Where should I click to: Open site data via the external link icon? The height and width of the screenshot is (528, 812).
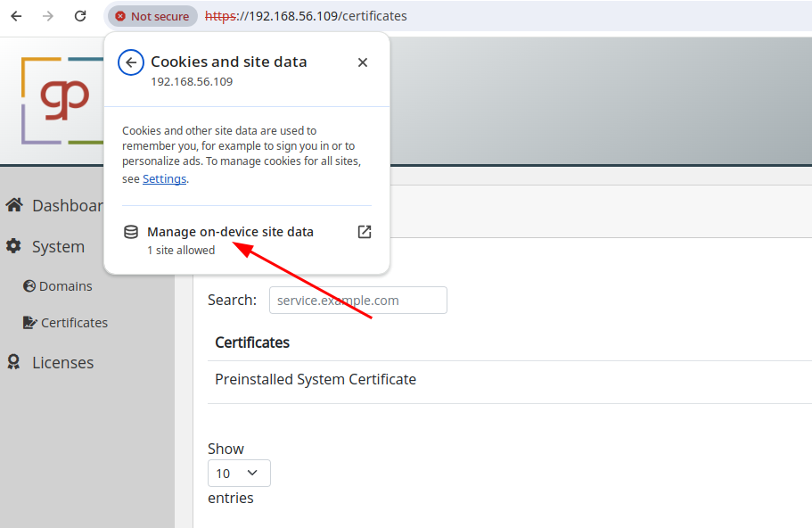(364, 231)
